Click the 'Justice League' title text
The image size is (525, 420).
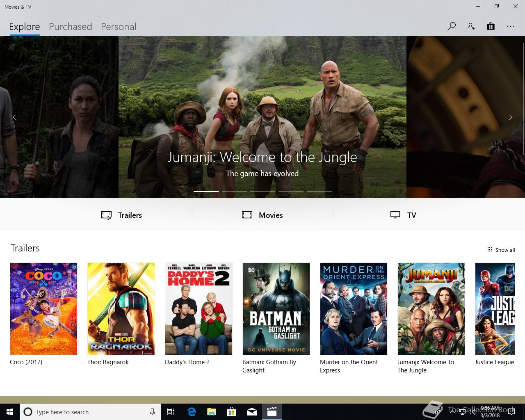(494, 362)
